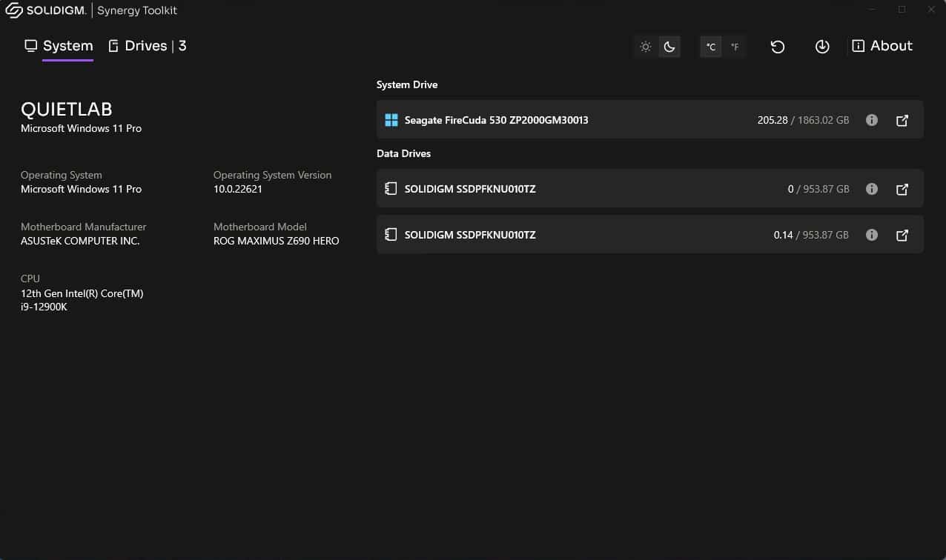Click the Windows logo on system drive row
The height and width of the screenshot is (560, 946).
tap(391, 120)
